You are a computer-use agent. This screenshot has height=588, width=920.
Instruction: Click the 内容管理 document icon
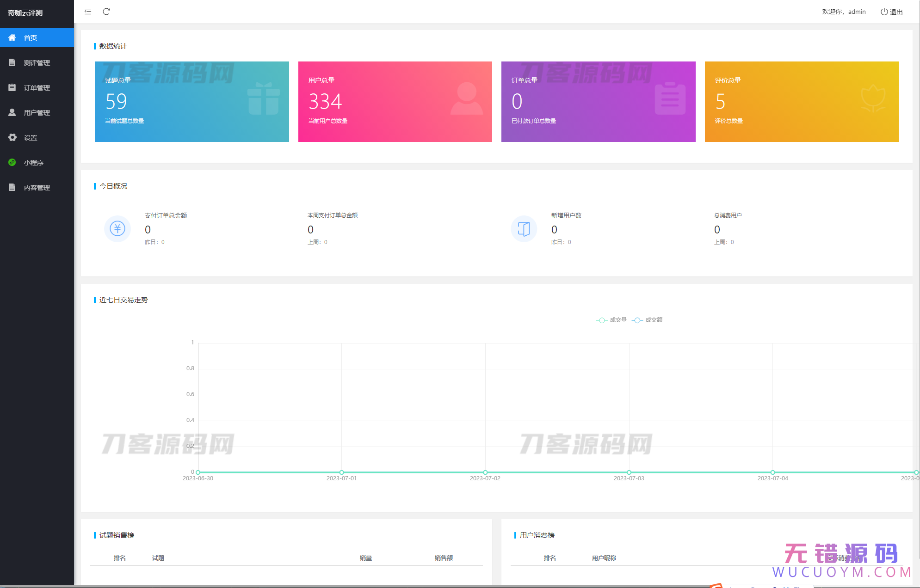click(12, 187)
